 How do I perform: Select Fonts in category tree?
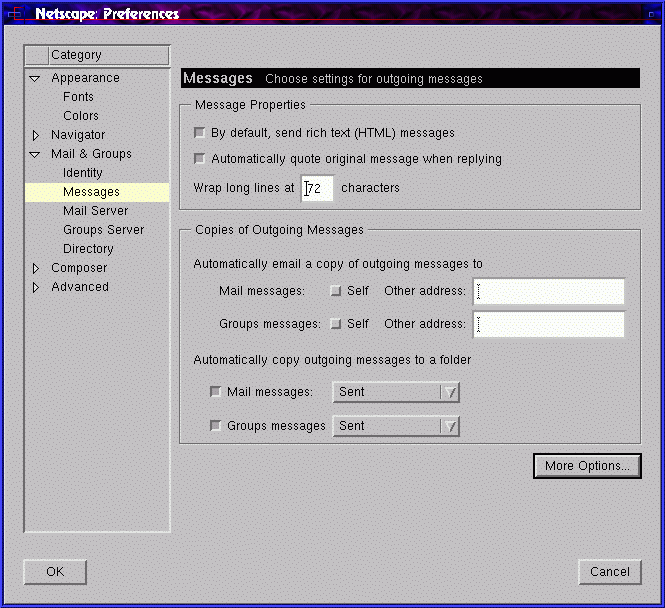[78, 97]
